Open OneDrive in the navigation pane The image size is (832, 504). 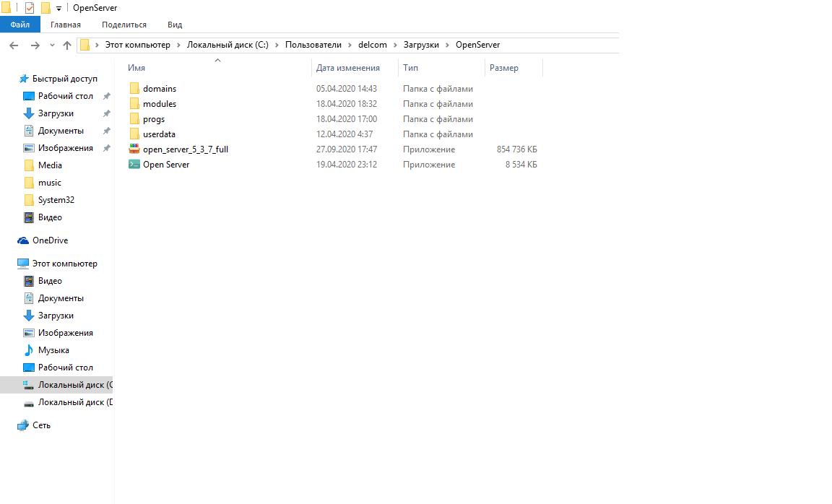50,240
